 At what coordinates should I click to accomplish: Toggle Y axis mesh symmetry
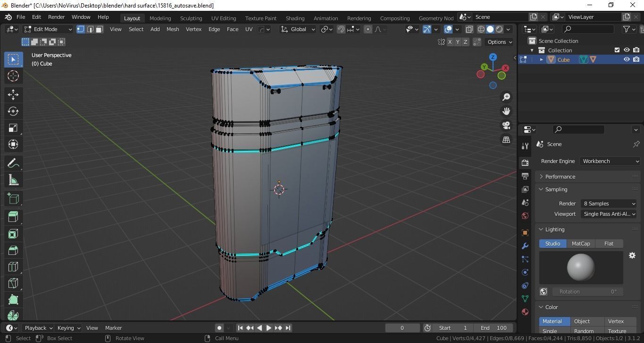tap(458, 42)
